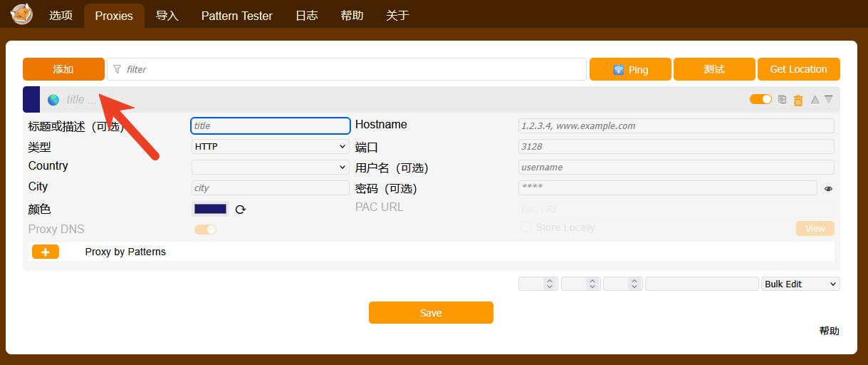
Task: Open the dark blue color swatch
Action: (210, 209)
